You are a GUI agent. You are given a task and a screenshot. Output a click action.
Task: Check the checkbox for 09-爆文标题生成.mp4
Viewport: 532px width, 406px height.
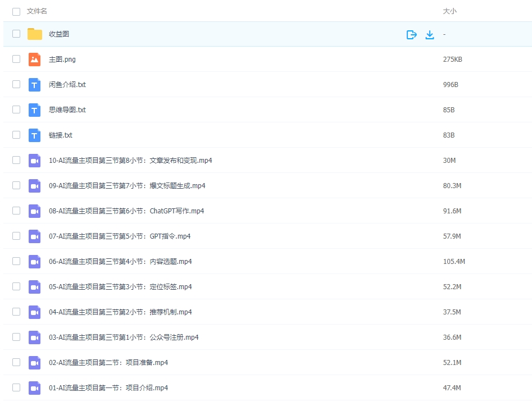pos(16,185)
